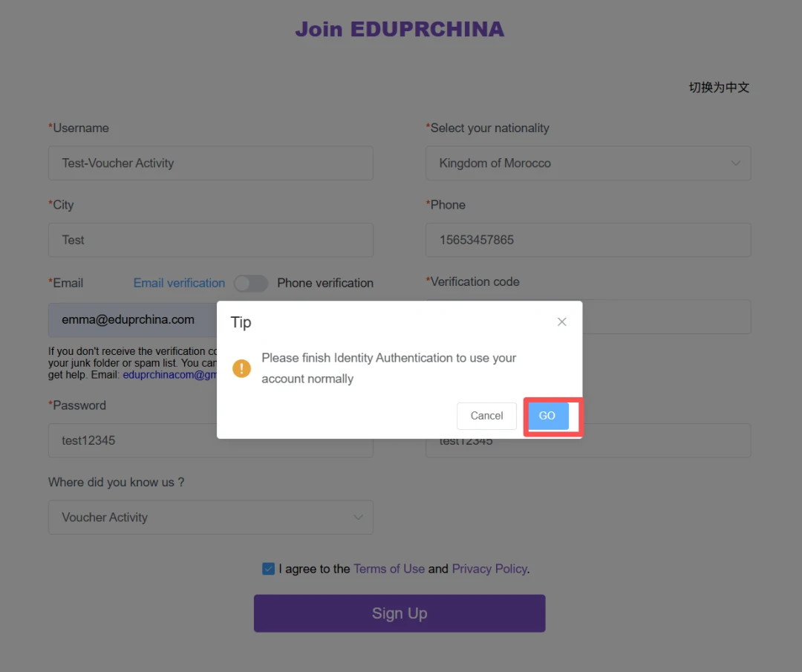802x672 pixels.
Task: Select the Email verification option label
Action: tap(179, 283)
